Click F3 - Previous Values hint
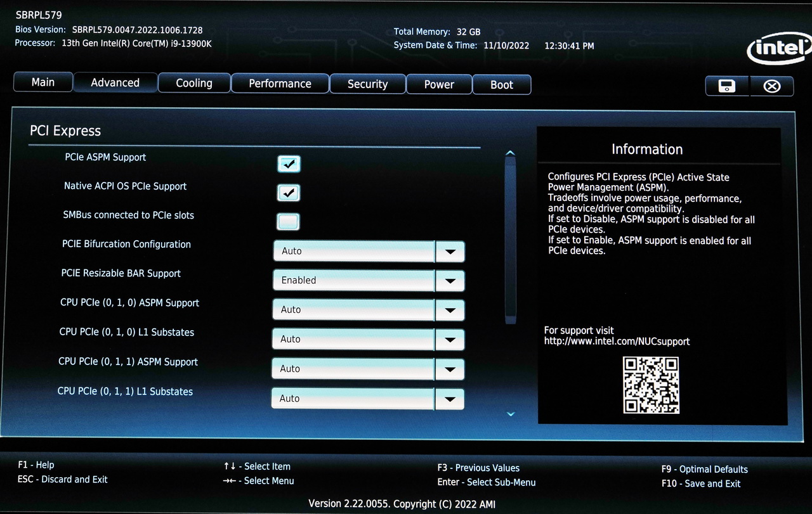Viewport: 812px width, 514px height. pyautogui.click(x=478, y=468)
